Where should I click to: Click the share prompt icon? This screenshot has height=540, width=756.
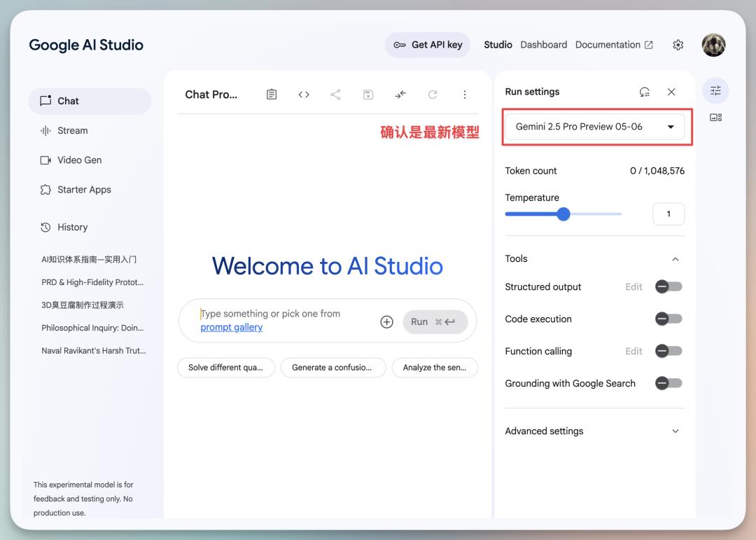tap(335, 95)
